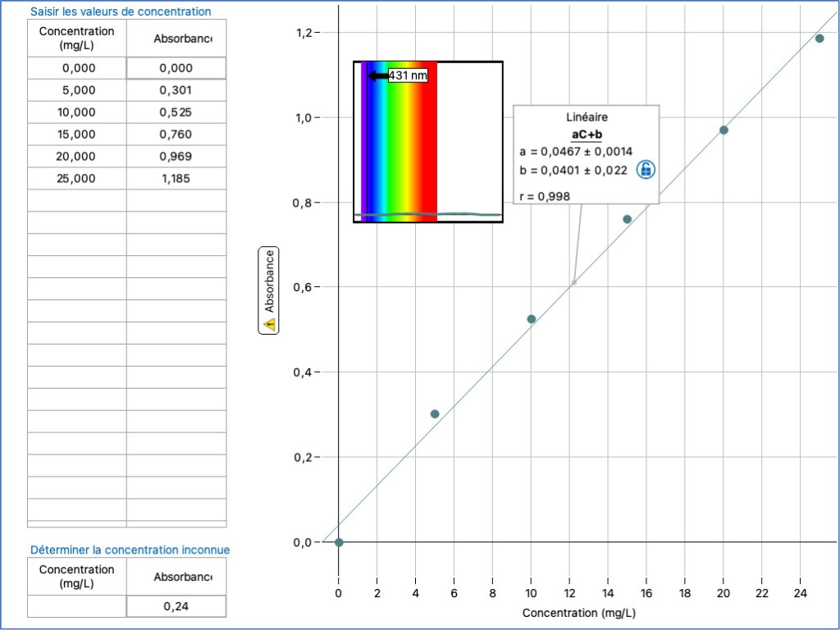Click the absorbance cell showing 0,525
Viewport: 840px width, 630px height.
coord(176,112)
